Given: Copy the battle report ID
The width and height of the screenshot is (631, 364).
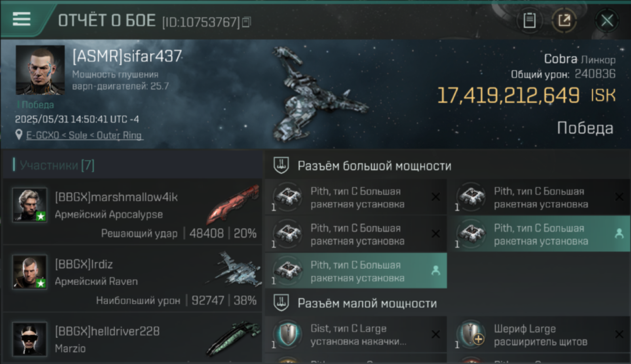Looking at the screenshot, I should click(247, 22).
